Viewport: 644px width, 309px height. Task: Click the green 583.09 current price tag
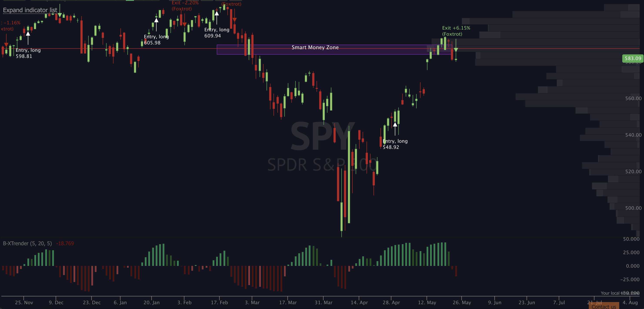tap(632, 59)
